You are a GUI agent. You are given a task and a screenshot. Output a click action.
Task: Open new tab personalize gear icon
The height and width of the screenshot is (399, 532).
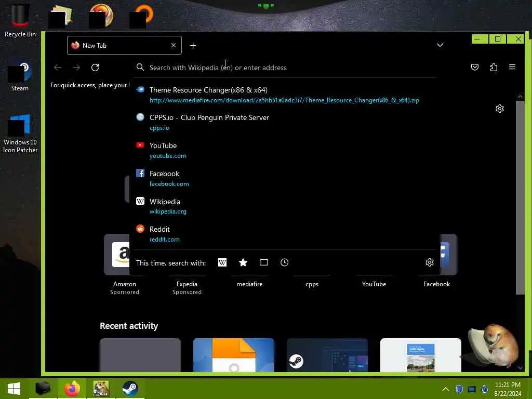tap(499, 109)
